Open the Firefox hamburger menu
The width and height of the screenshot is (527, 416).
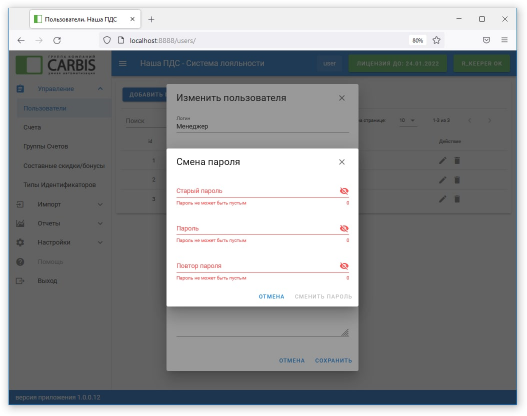504,40
